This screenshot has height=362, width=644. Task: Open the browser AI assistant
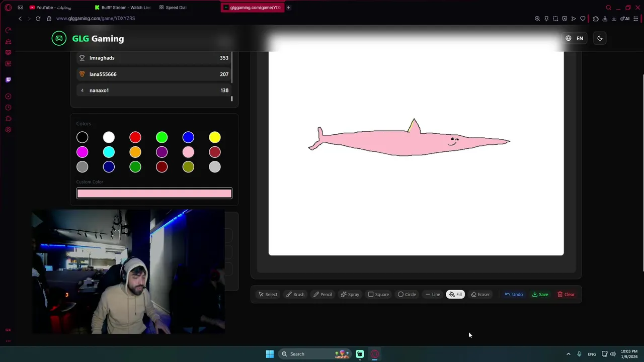point(625,19)
